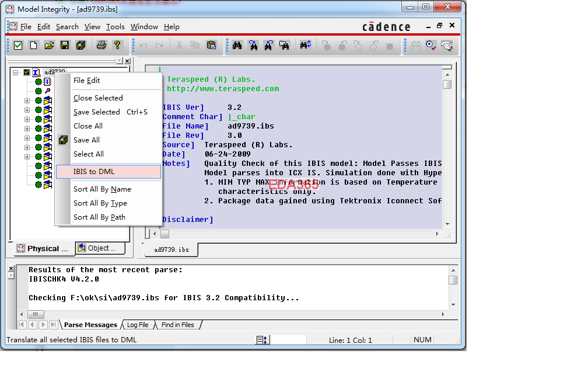Click the insert mode icon in status bar
The width and height of the screenshot is (588, 368).
[x=262, y=340]
